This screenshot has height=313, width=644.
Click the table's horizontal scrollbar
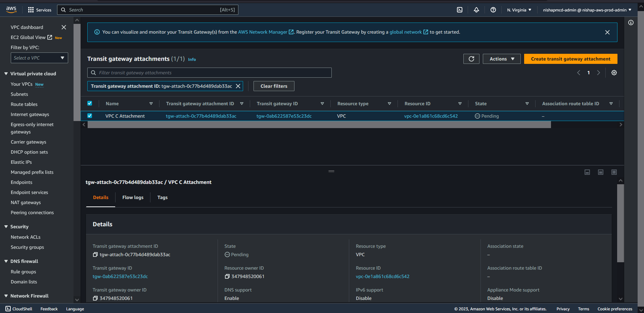[319, 125]
